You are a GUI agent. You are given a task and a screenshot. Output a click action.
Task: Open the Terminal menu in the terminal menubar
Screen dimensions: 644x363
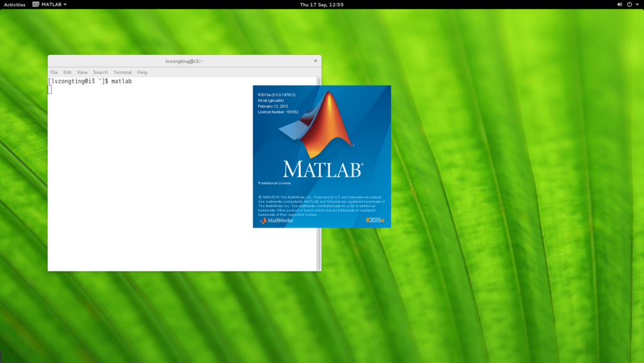122,72
